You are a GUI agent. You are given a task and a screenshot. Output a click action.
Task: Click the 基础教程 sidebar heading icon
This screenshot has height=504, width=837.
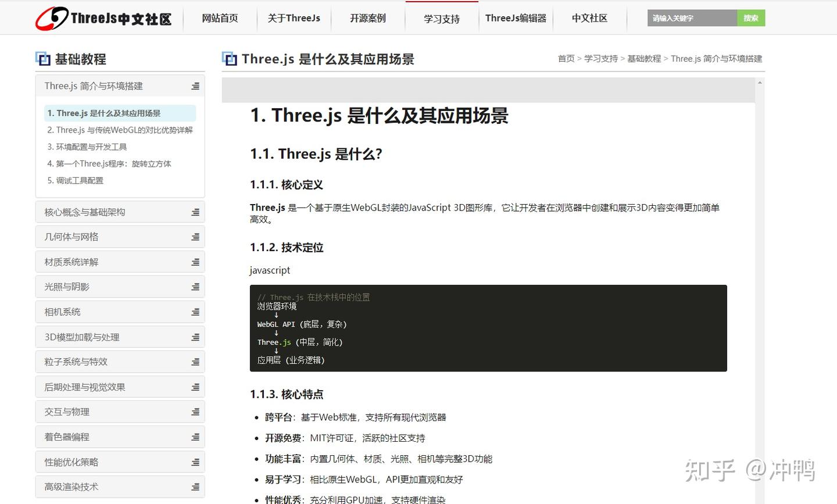coord(42,59)
